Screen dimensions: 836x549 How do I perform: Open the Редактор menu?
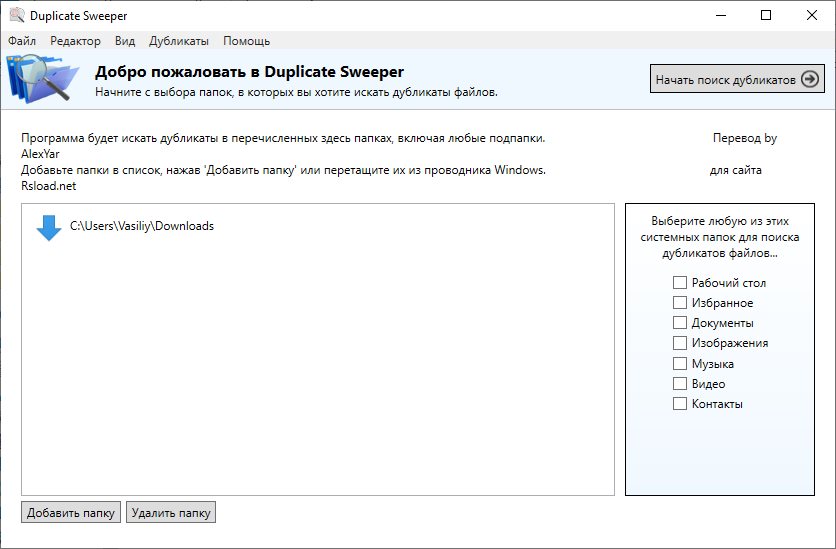(75, 41)
